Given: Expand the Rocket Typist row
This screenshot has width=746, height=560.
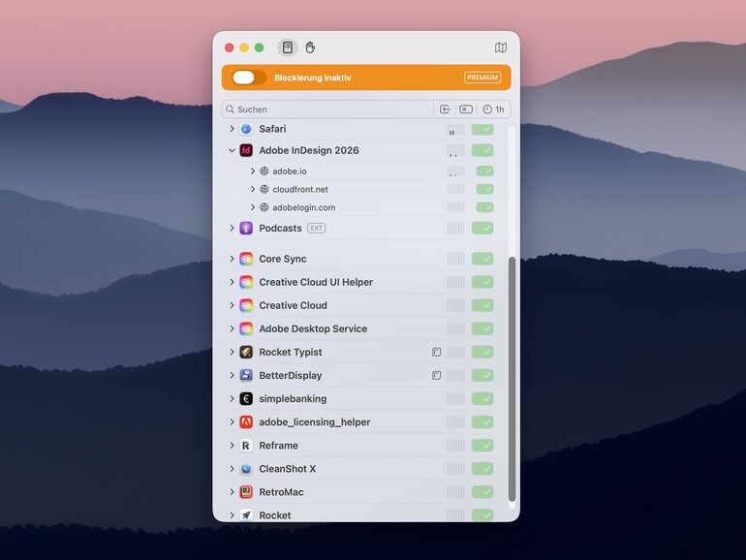Looking at the screenshot, I should coord(232,352).
